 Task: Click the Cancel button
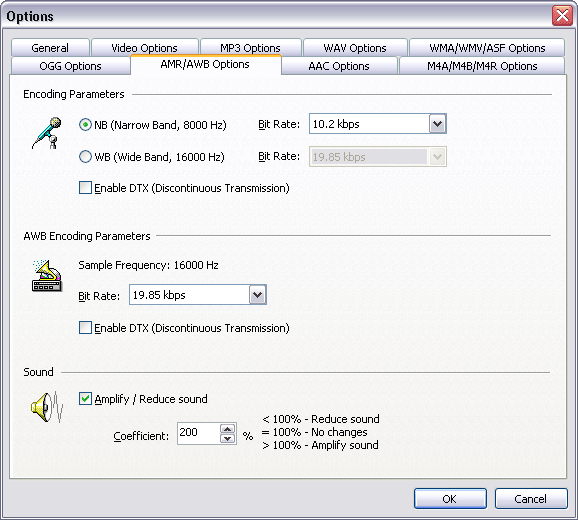click(x=531, y=499)
